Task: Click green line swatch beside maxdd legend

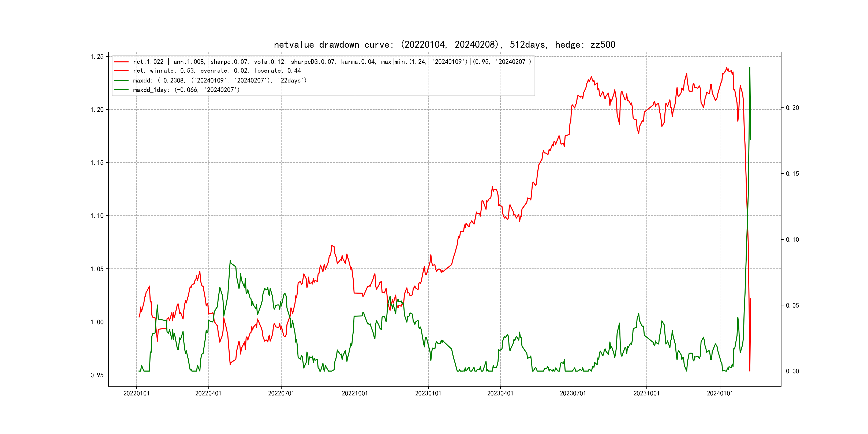Action: coord(121,81)
